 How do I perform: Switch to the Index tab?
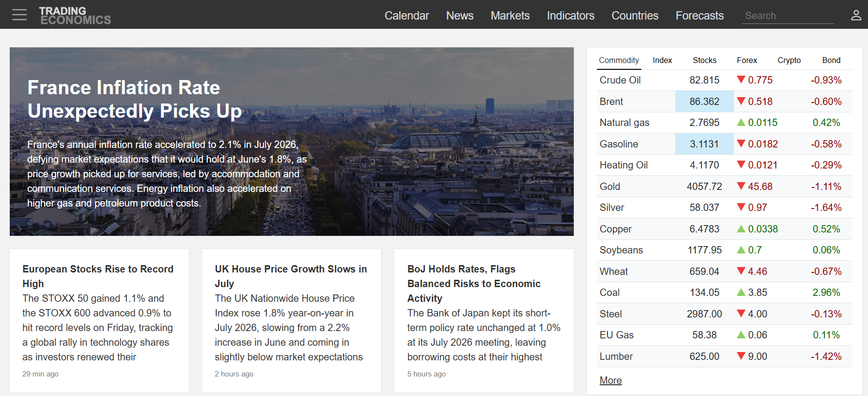[x=662, y=60]
